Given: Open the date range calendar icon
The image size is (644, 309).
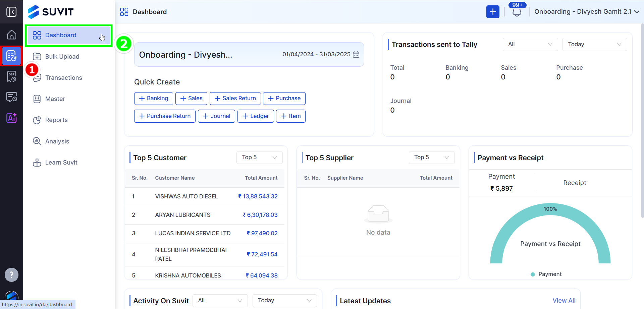Looking at the screenshot, I should coord(356,54).
